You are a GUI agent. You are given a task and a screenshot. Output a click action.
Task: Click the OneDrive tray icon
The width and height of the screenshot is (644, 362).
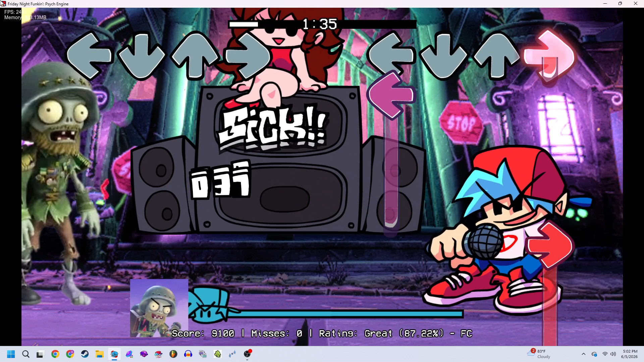594,354
